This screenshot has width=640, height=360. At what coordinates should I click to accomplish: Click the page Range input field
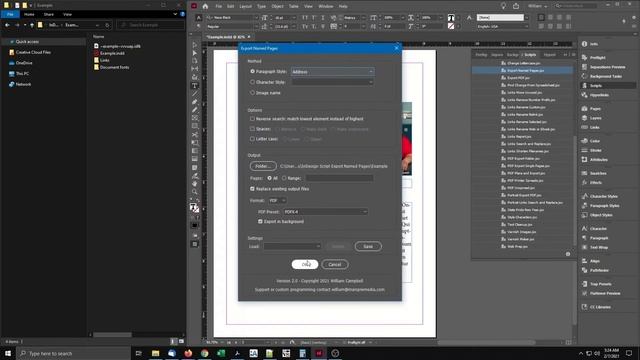[x=339, y=178]
